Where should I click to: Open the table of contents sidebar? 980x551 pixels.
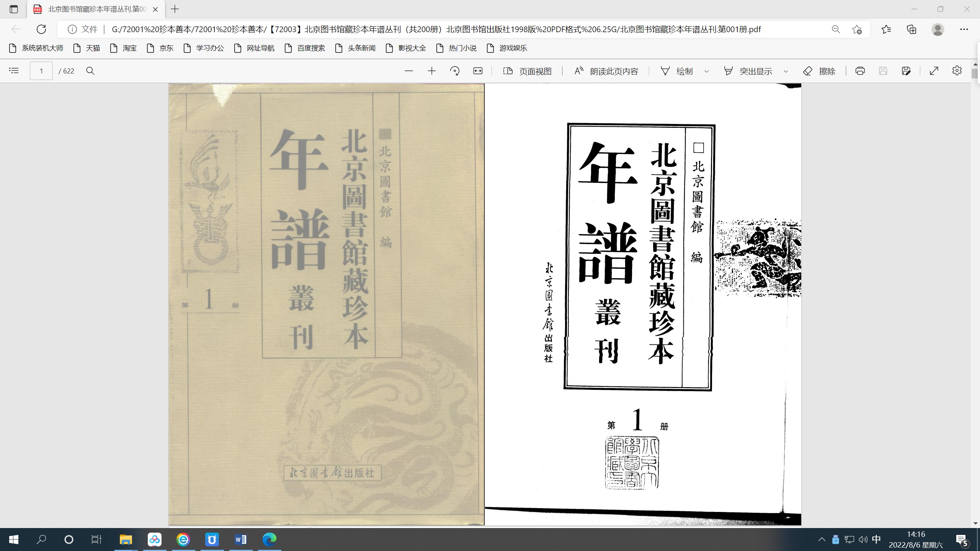(x=14, y=71)
